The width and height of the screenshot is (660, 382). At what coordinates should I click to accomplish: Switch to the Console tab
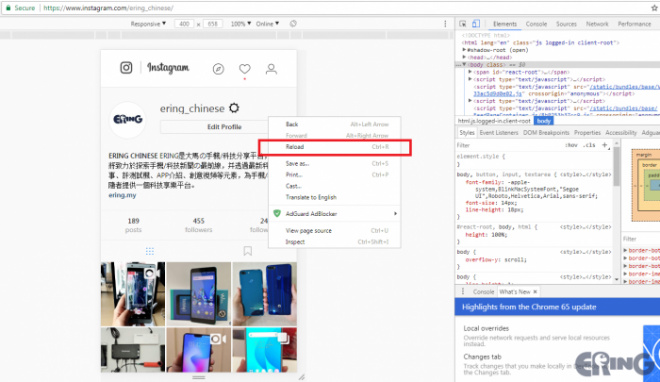pos(536,24)
